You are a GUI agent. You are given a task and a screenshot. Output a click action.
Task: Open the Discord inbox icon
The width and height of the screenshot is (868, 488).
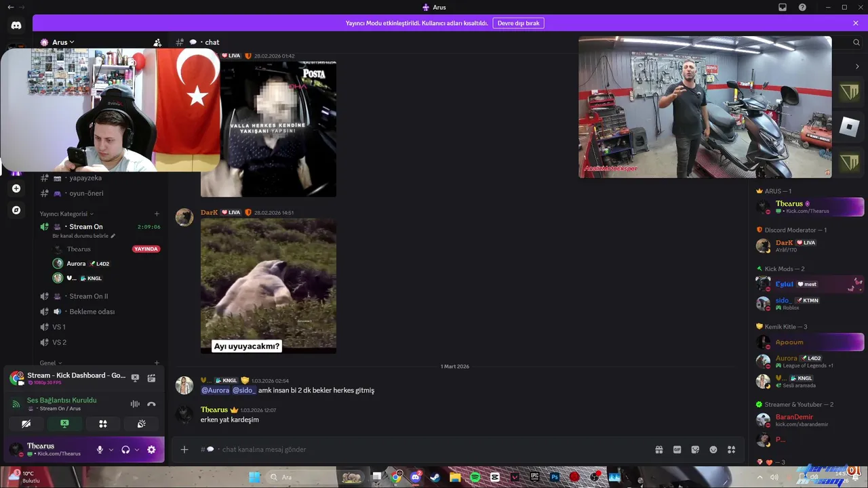783,7
